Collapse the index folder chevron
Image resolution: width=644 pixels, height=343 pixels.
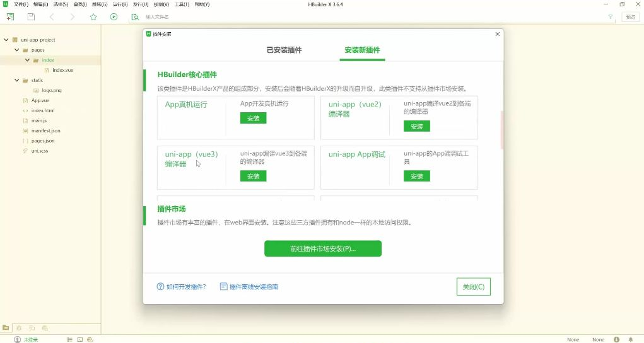pyautogui.click(x=28, y=60)
